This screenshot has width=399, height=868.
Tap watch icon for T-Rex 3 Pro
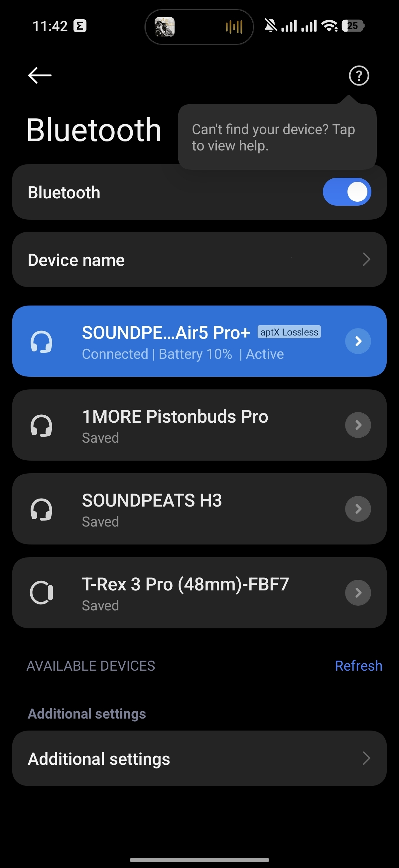[42, 593]
